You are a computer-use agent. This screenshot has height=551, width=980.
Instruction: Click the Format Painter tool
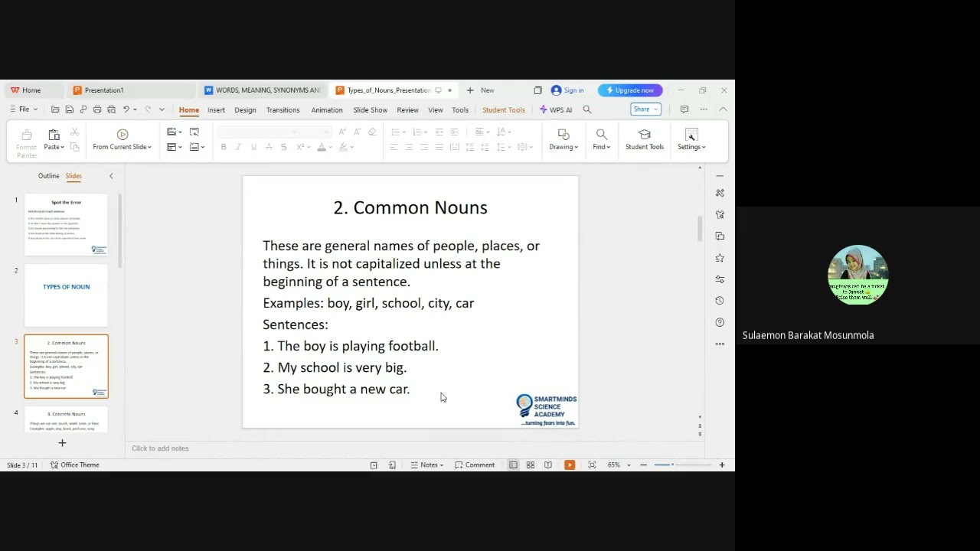pos(26,142)
